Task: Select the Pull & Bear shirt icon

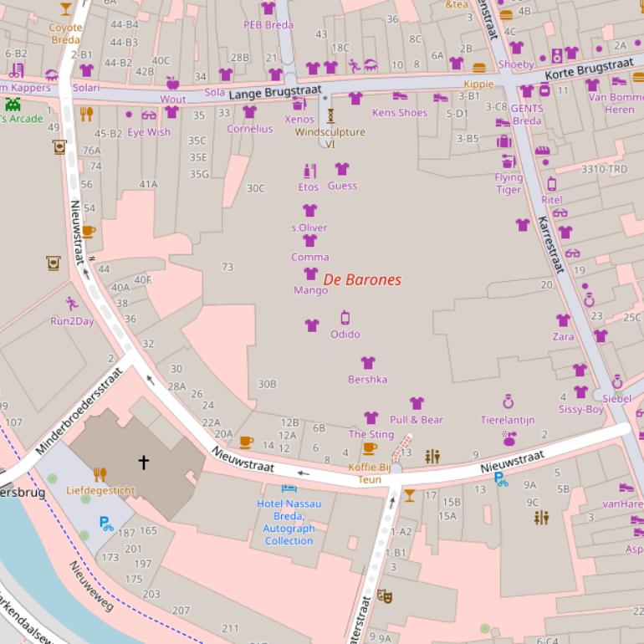Action: [417, 403]
